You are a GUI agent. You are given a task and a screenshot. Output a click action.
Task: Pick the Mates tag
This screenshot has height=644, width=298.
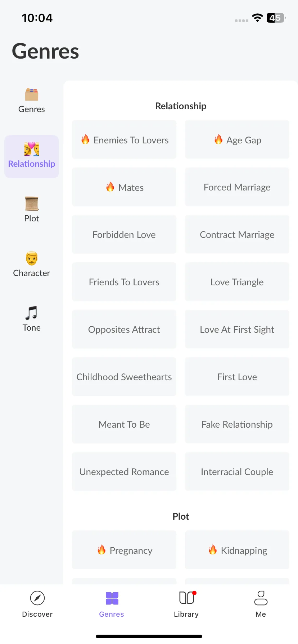click(124, 187)
